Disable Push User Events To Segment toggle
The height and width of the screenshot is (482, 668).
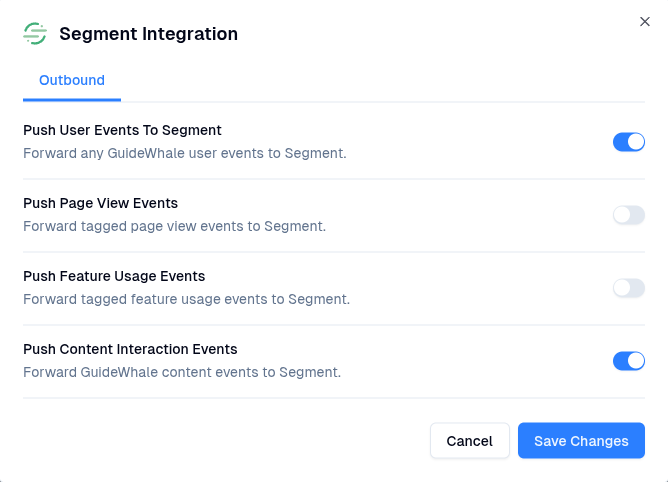(x=629, y=142)
